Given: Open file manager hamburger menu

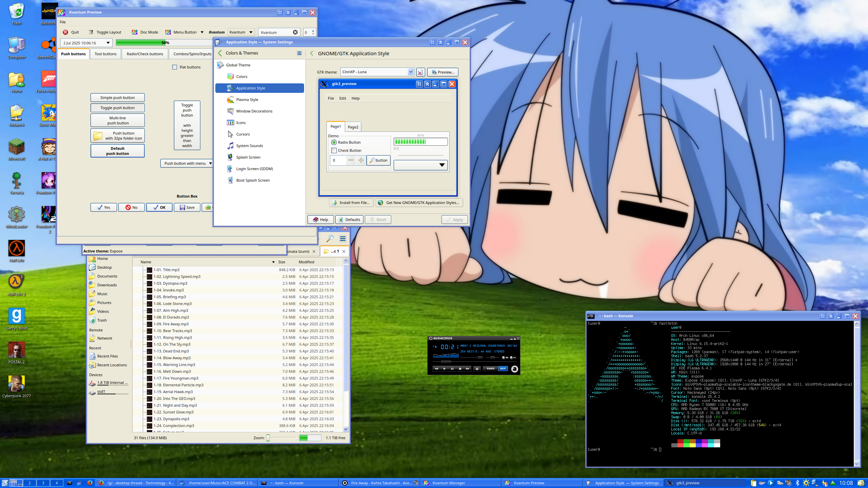Looking at the screenshot, I should click(343, 239).
